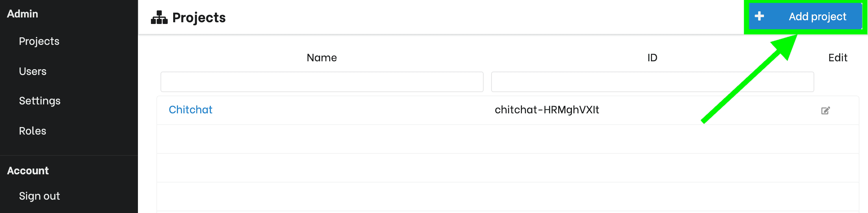Click the Add project button label
The width and height of the screenshot is (868, 213).
(x=817, y=16)
